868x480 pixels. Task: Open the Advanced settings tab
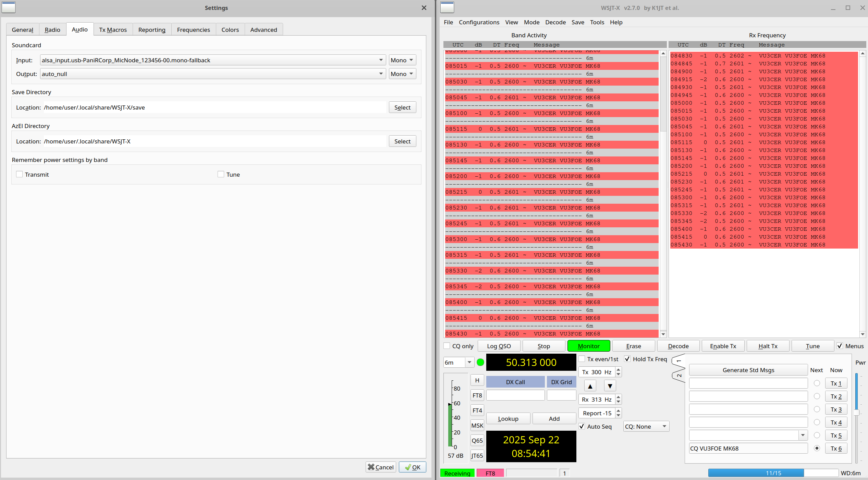point(264,30)
